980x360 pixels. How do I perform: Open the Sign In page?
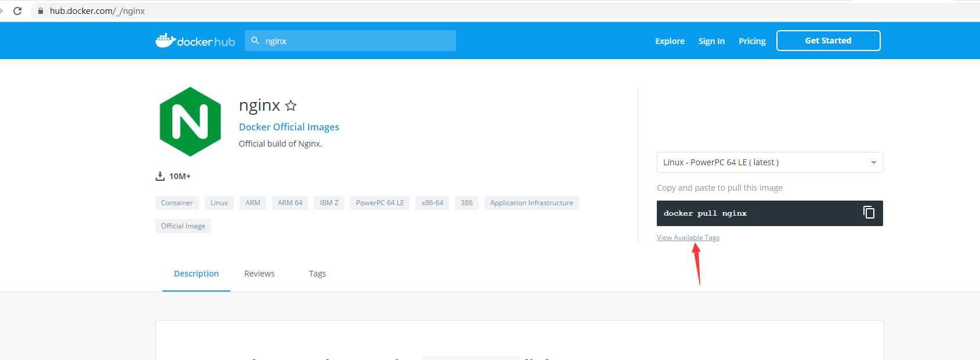click(711, 41)
